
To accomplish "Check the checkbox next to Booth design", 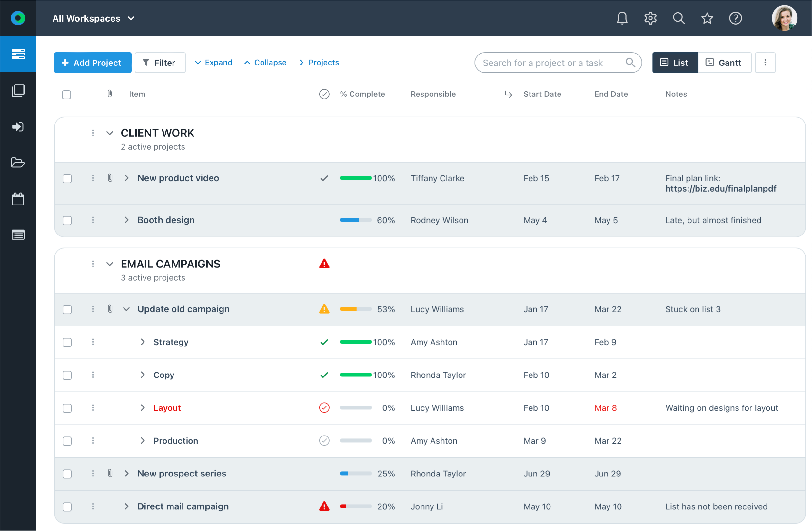I will (x=67, y=220).
